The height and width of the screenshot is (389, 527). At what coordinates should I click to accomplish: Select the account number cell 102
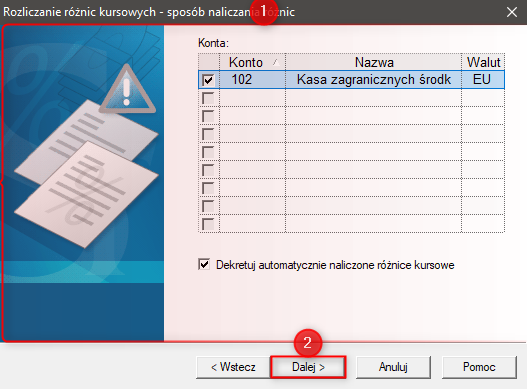pyautogui.click(x=252, y=80)
